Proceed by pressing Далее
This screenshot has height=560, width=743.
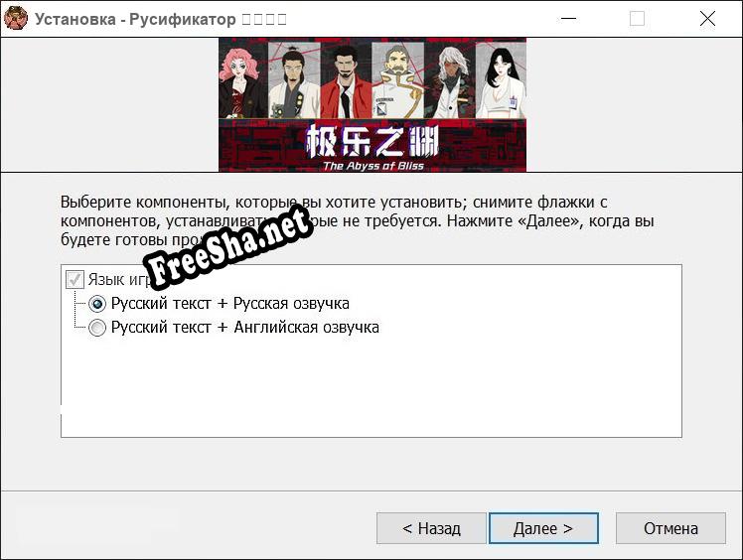tap(543, 528)
